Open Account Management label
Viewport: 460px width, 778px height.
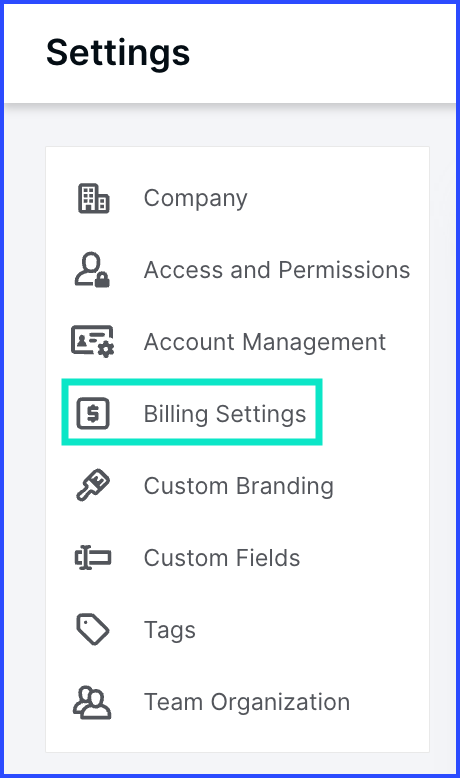coord(265,342)
